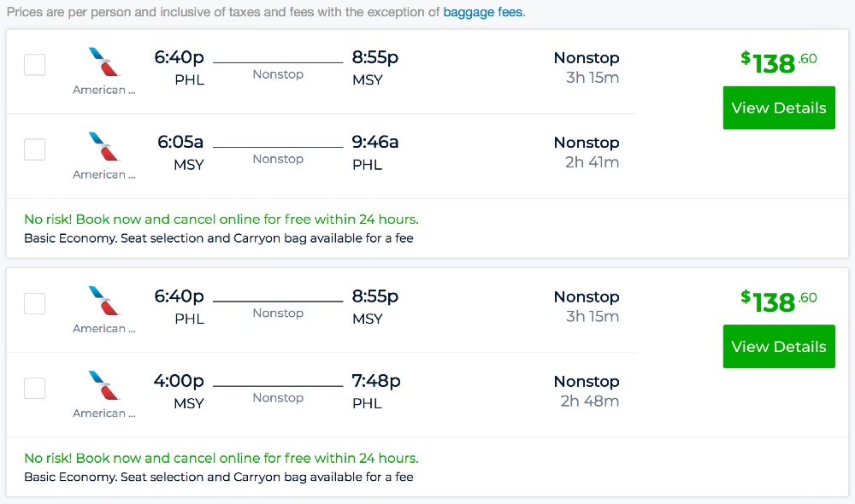Click the $138.60 price of first itinerary

point(779,62)
